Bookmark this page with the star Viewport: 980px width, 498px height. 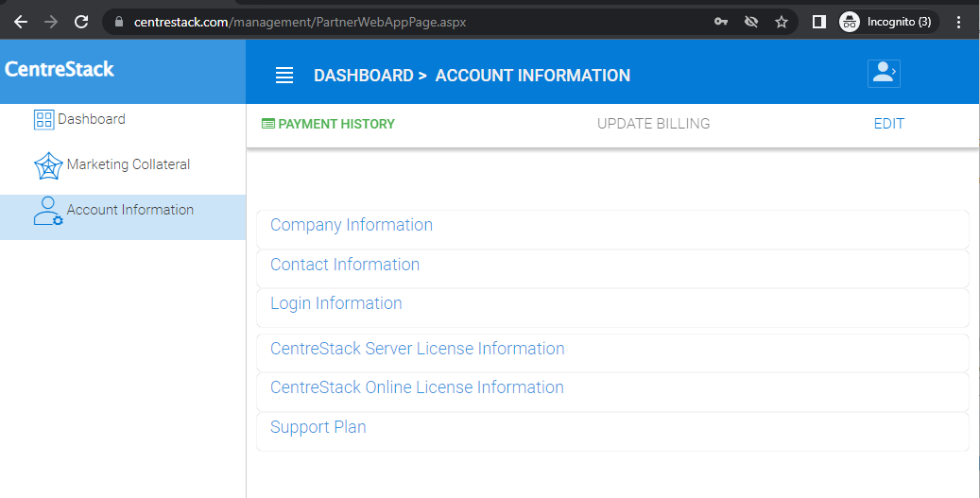coord(782,22)
